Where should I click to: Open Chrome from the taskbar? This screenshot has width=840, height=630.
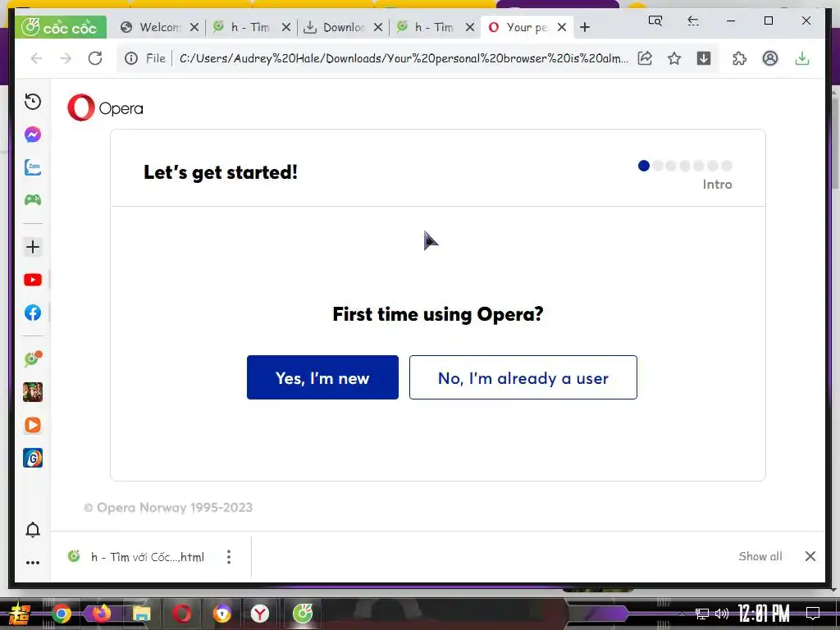[62, 614]
